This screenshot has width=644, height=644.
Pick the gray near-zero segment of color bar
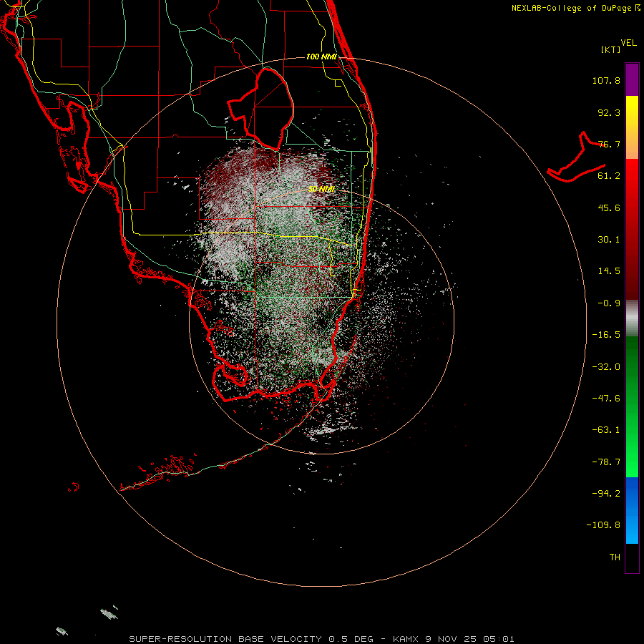[632, 318]
